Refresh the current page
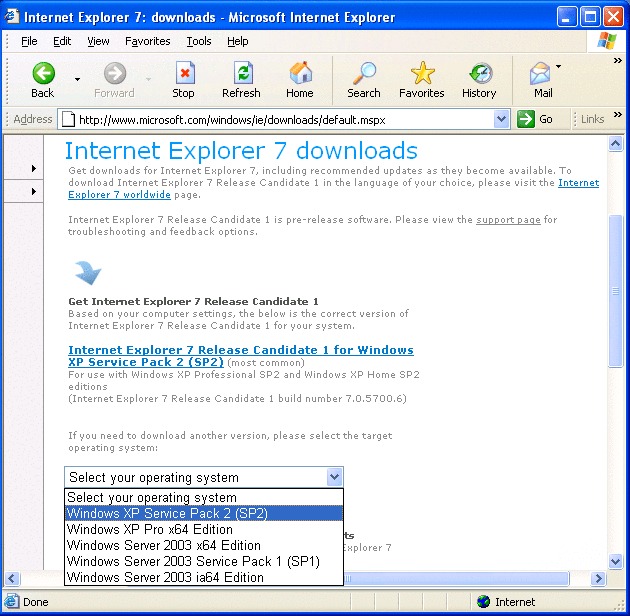Screen dimensions: 630x616 243,73
